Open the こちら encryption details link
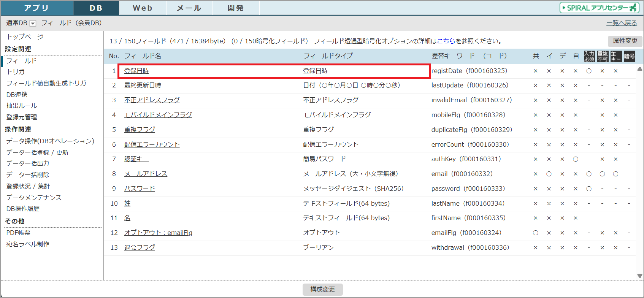Image resolution: width=644 pixels, height=298 pixels. [446, 41]
